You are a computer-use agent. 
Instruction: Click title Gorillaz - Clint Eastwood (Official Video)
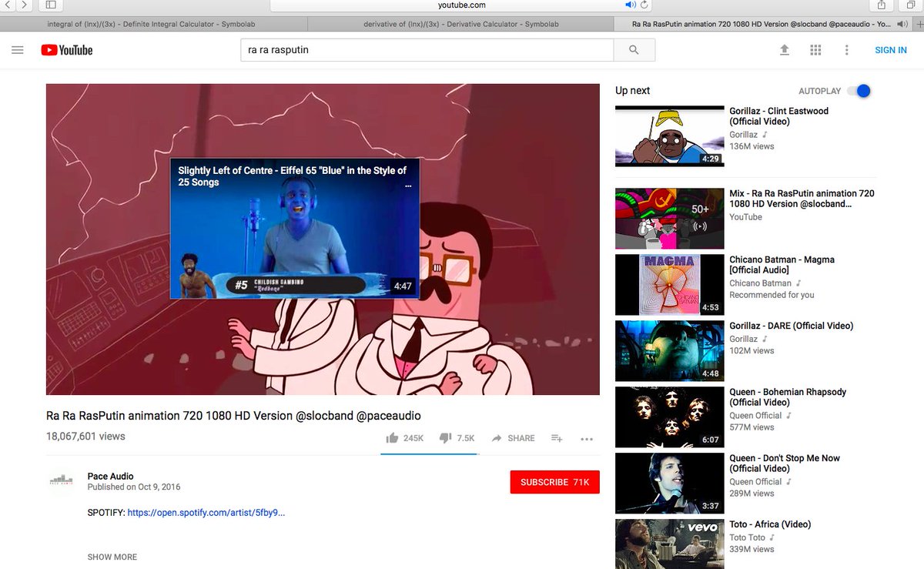pyautogui.click(x=779, y=116)
